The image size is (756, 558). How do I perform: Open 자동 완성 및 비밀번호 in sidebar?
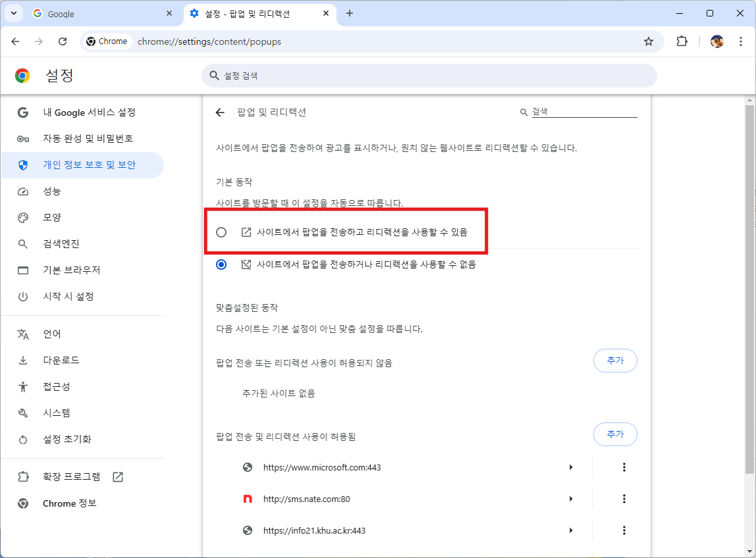coord(88,139)
